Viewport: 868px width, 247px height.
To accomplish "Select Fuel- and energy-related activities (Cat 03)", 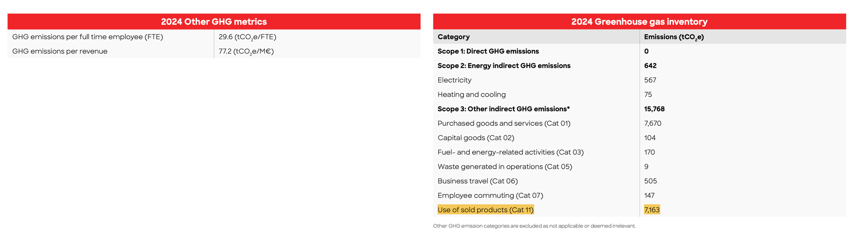I will point(510,152).
